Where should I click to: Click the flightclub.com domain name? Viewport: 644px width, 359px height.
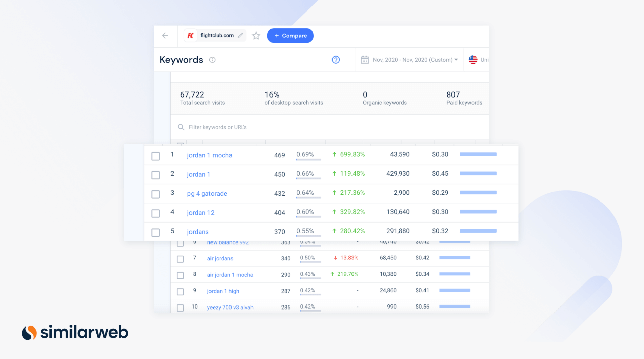tap(217, 35)
